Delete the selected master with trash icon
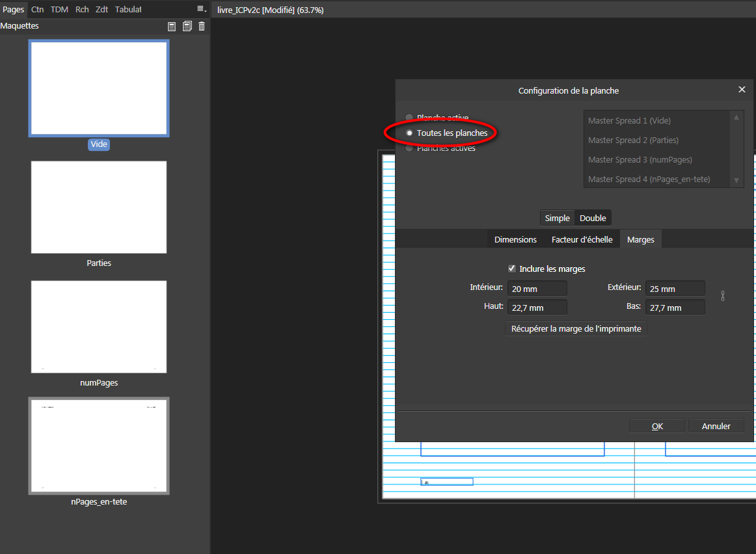Viewport: 756px width, 554px height. point(202,27)
